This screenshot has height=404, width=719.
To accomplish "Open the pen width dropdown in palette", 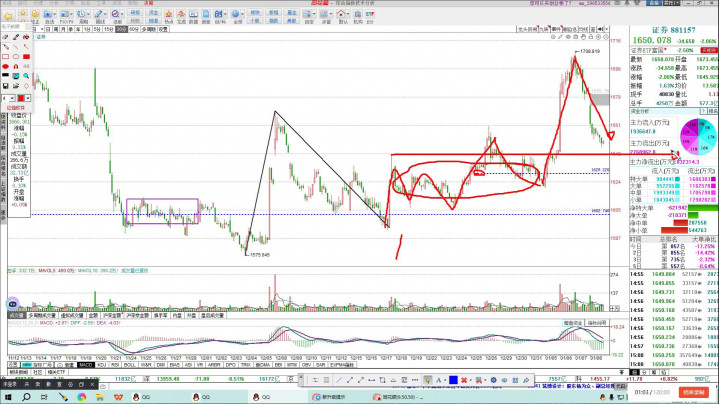I will tap(12, 98).
